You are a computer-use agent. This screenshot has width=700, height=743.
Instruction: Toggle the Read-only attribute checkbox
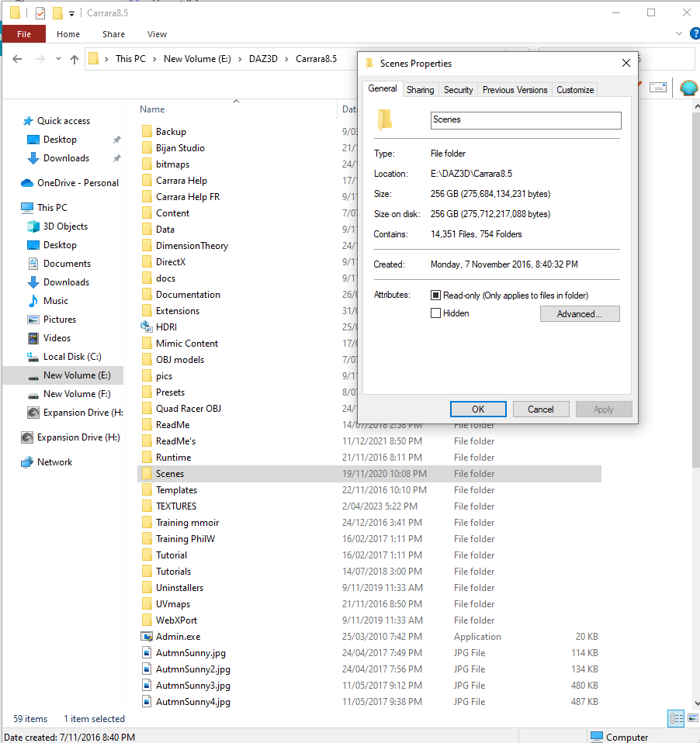435,295
